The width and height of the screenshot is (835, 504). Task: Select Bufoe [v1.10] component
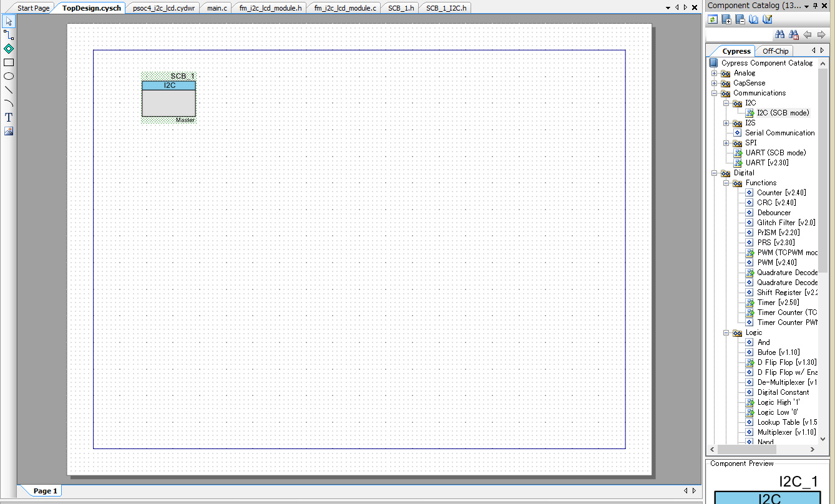point(778,352)
